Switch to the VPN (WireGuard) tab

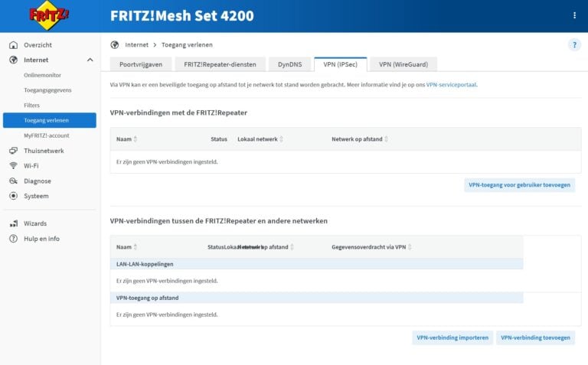(403, 65)
